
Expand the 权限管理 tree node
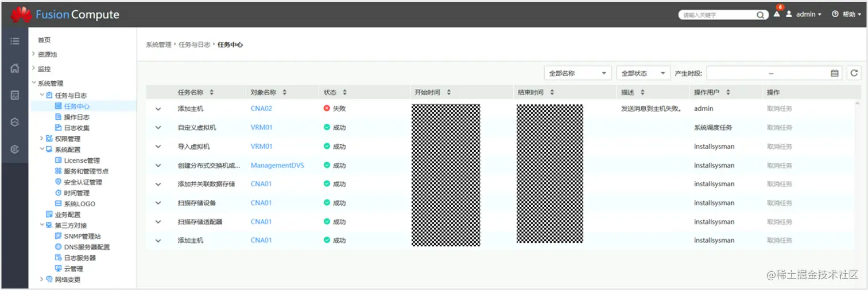tap(41, 138)
